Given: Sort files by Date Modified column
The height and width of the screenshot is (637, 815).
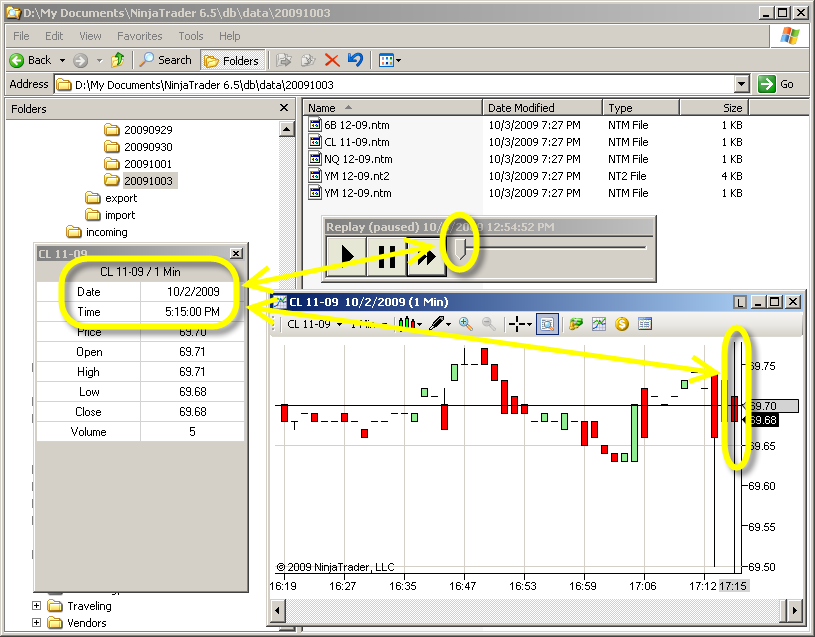Looking at the screenshot, I should [542, 108].
